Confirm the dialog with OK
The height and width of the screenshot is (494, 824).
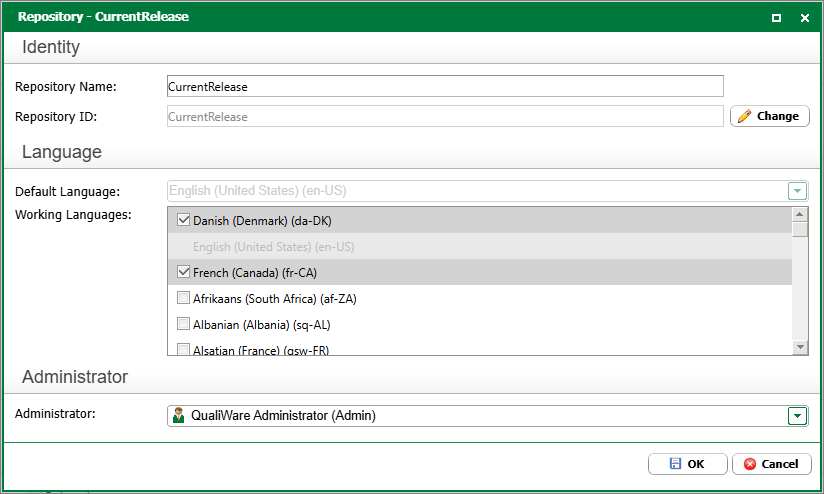point(687,464)
